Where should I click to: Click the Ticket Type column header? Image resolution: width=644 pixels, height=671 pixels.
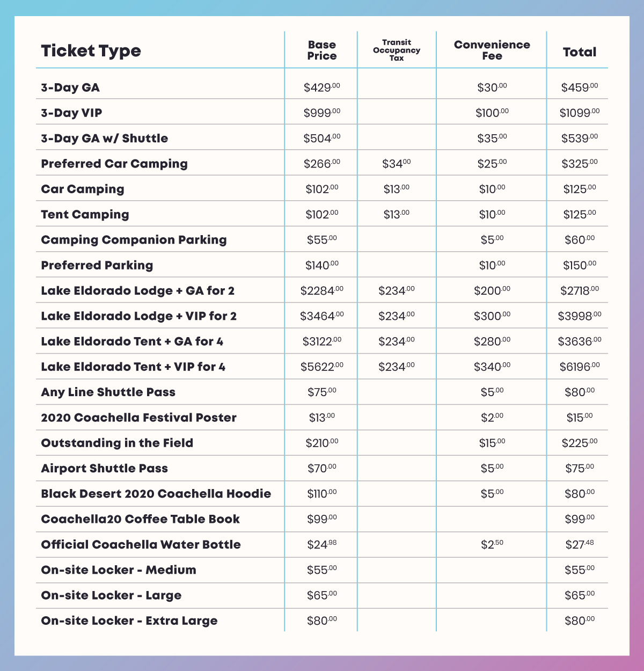click(x=91, y=51)
